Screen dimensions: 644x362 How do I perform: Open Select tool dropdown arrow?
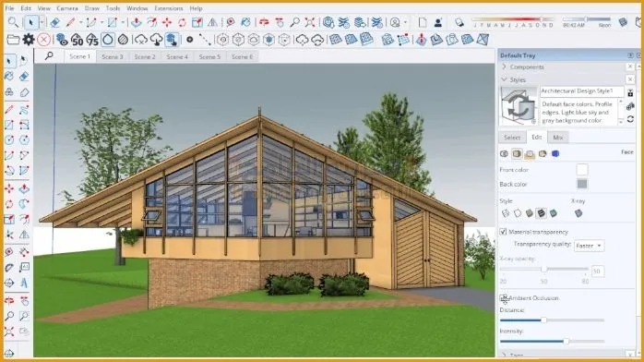(x=42, y=22)
